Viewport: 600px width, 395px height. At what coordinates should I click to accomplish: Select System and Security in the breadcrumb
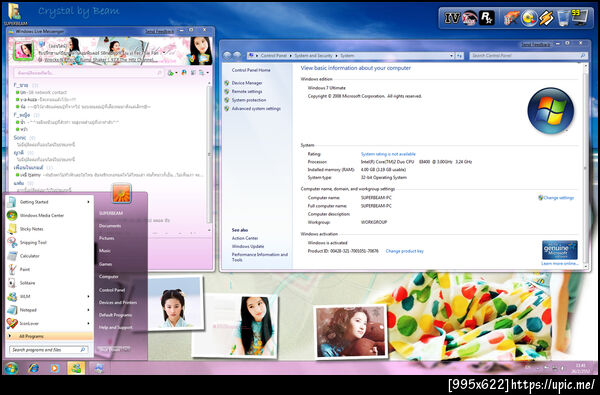(313, 56)
